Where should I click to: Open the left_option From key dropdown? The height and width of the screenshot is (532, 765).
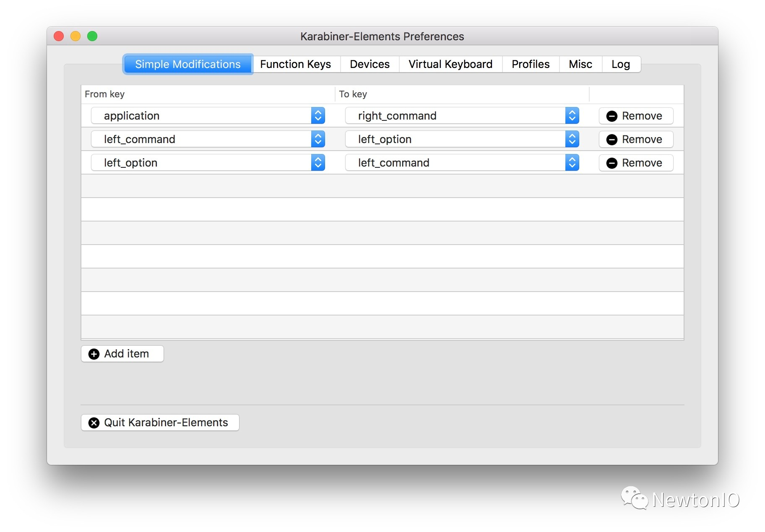pyautogui.click(x=208, y=162)
